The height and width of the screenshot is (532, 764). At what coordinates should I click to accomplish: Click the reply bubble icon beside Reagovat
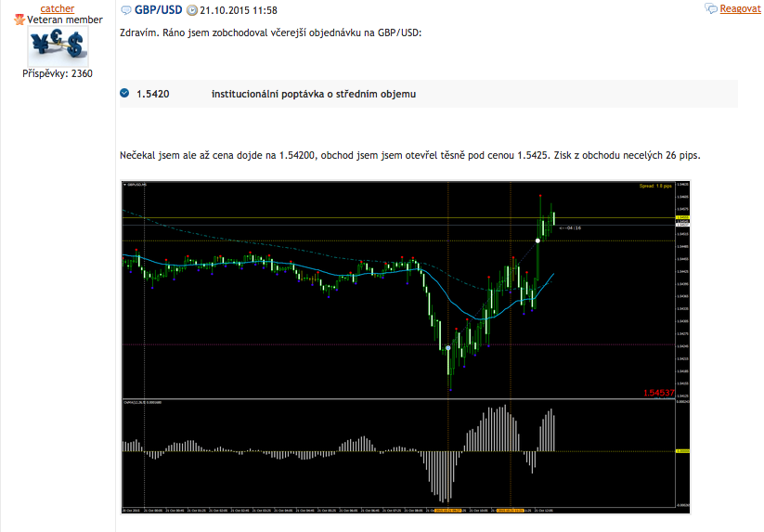pos(711,8)
